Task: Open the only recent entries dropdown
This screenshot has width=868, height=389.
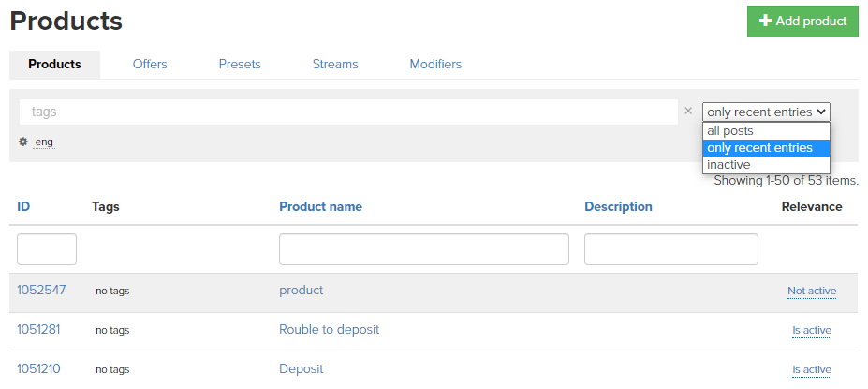Action: [x=766, y=112]
